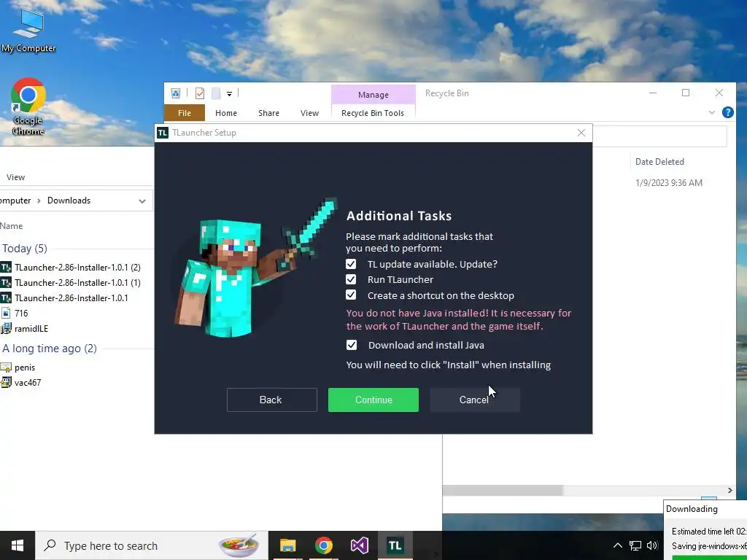This screenshot has width=747, height=560.
Task: Sort Downloads by Name column
Action: pos(12,226)
